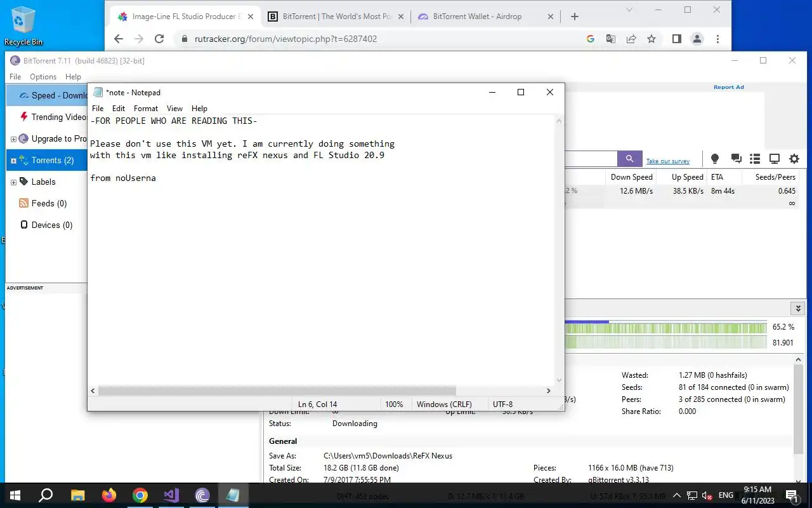The width and height of the screenshot is (812, 508).
Task: Click the Take our survey link
Action: click(668, 161)
